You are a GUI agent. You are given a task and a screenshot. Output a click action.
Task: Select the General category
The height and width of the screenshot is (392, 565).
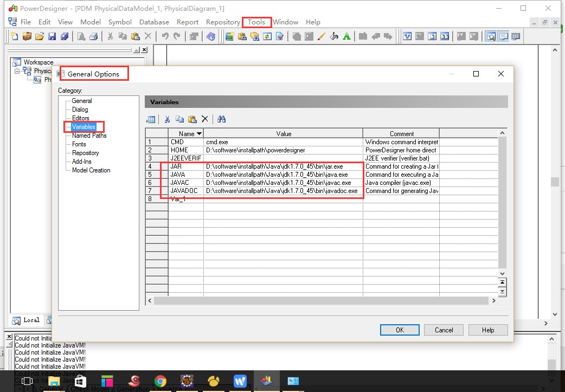pyautogui.click(x=82, y=101)
